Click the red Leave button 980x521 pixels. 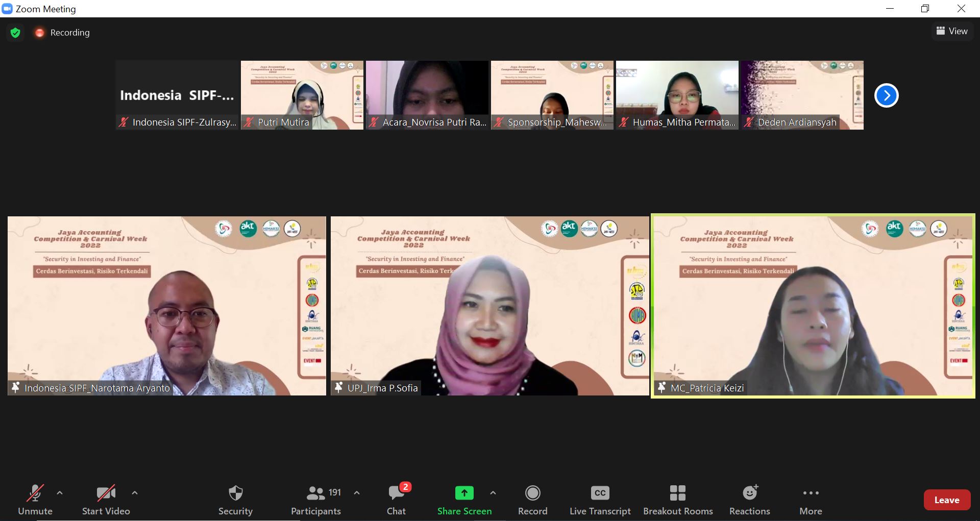pyautogui.click(x=946, y=500)
